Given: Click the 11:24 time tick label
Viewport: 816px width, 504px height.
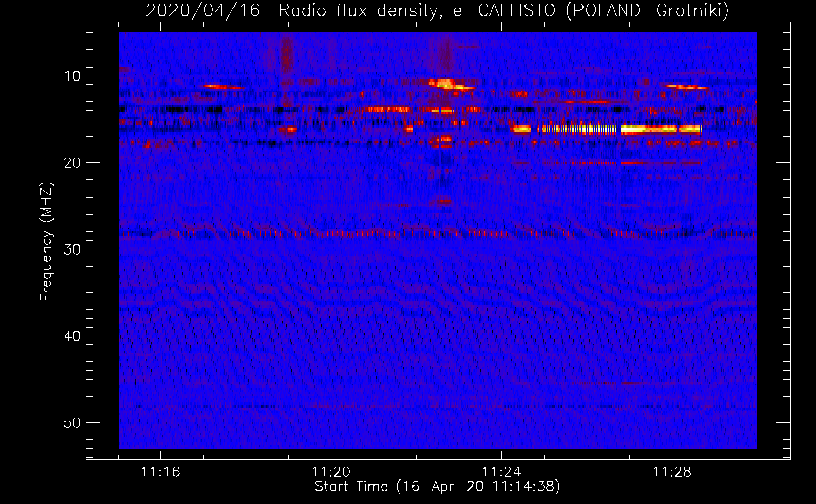Looking at the screenshot, I should coord(501,472).
